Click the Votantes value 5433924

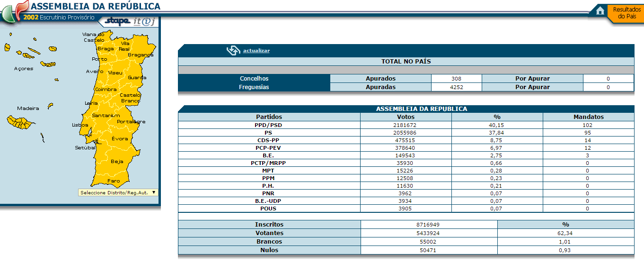pyautogui.click(x=429, y=233)
